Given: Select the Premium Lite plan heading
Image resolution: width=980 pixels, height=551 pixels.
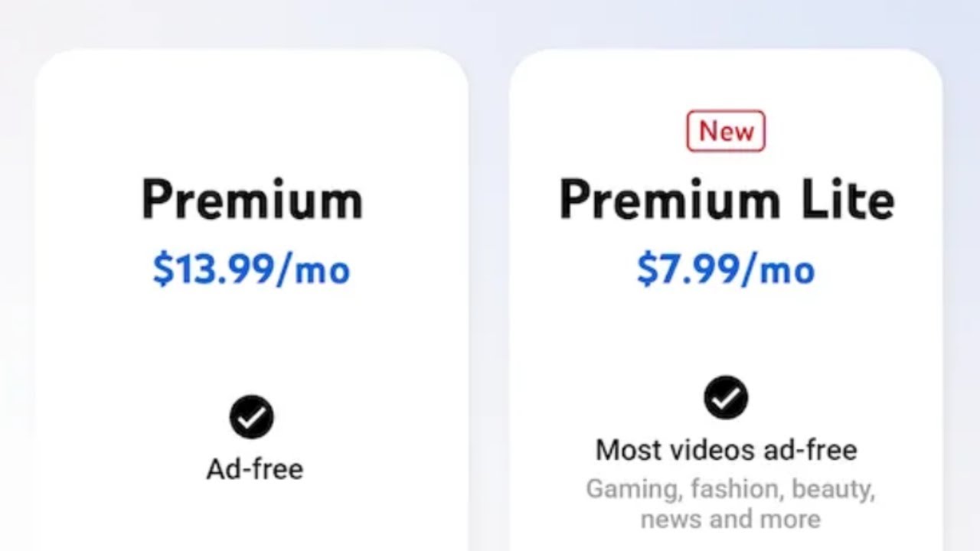Looking at the screenshot, I should click(726, 201).
